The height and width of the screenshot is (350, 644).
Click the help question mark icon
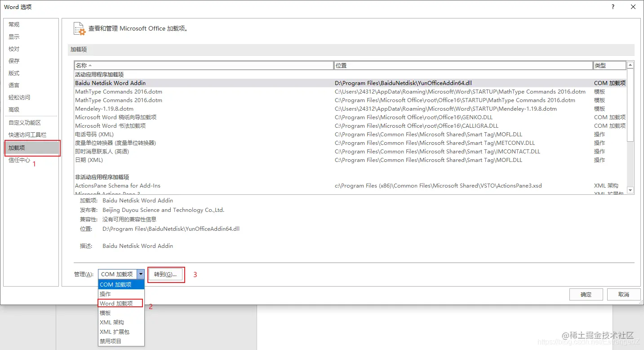(613, 7)
